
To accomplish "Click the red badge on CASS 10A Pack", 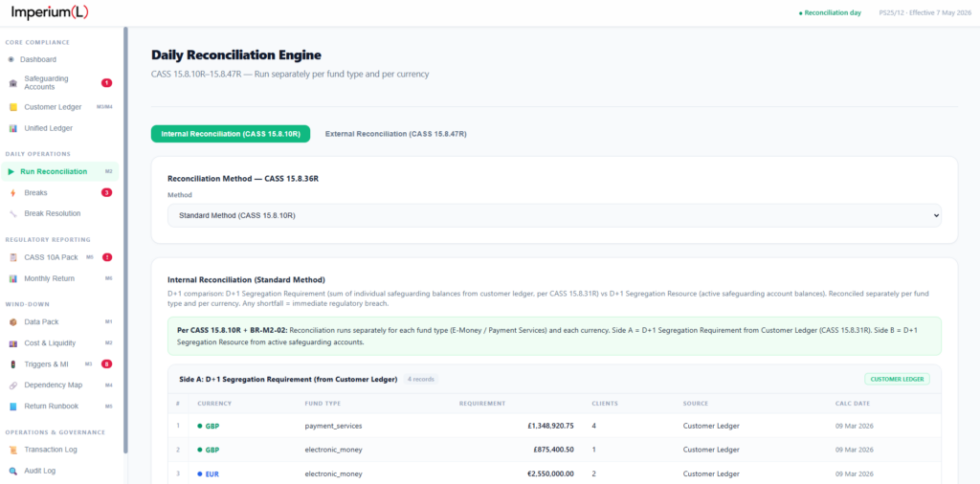I will point(107,257).
